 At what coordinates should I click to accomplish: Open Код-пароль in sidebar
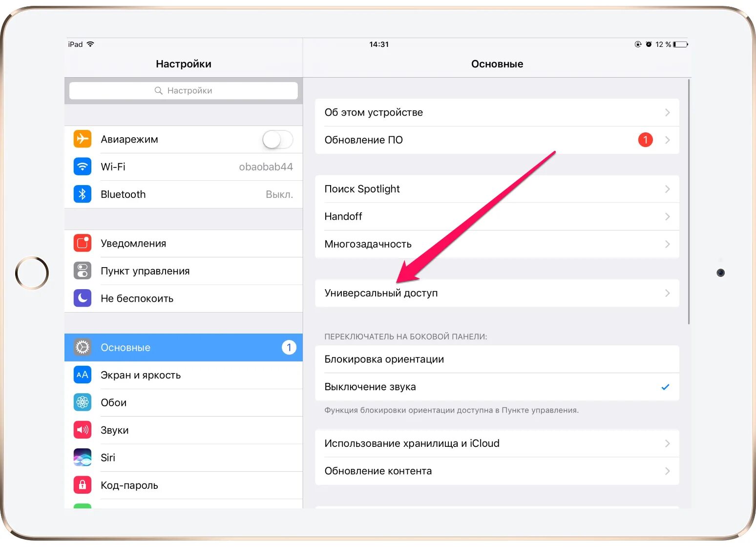tap(184, 485)
